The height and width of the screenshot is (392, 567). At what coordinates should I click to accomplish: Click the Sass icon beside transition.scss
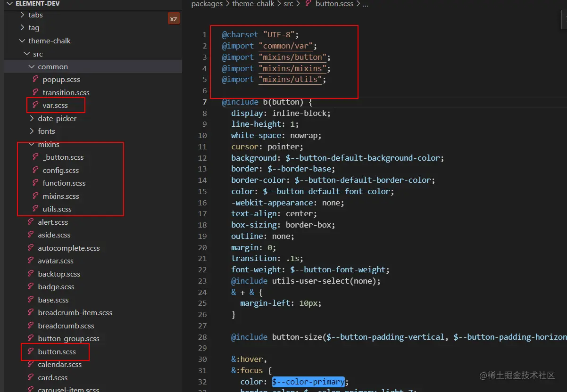(x=35, y=92)
